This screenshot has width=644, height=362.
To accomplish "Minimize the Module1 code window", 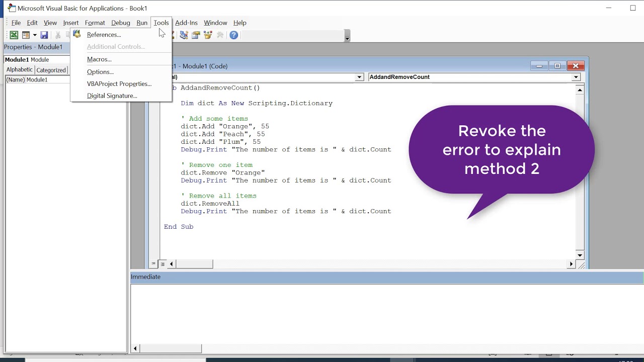I will [x=539, y=66].
